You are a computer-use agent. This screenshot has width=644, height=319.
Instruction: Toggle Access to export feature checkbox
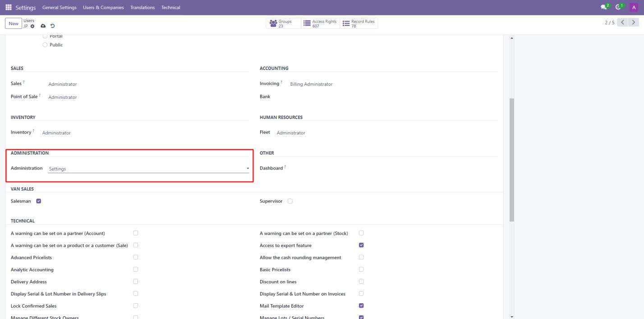coord(361,245)
